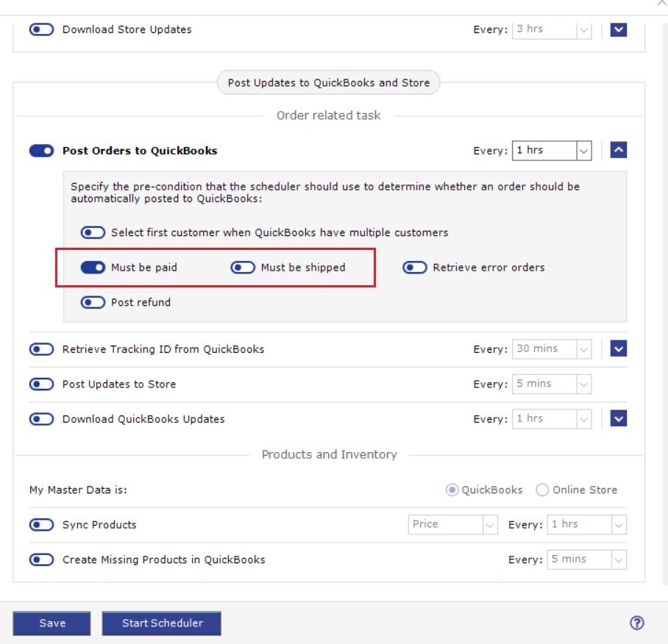Enable the Post refund toggle
This screenshot has width=668, height=644.
point(93,302)
